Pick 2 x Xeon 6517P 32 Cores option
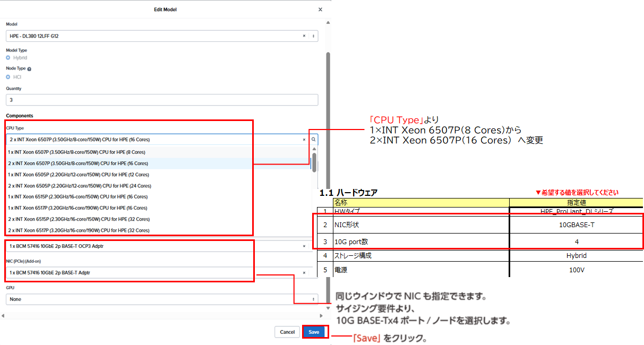 [80, 230]
